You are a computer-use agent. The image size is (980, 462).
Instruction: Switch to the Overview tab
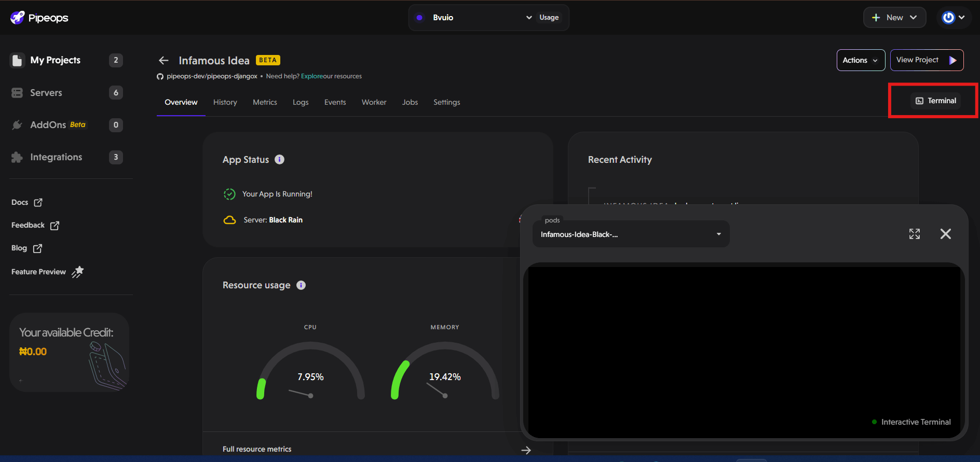point(181,102)
